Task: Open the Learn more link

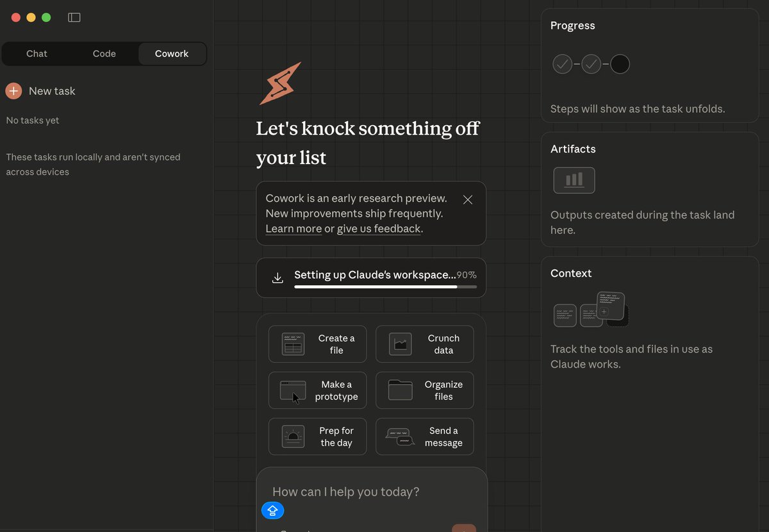Action: pos(294,229)
